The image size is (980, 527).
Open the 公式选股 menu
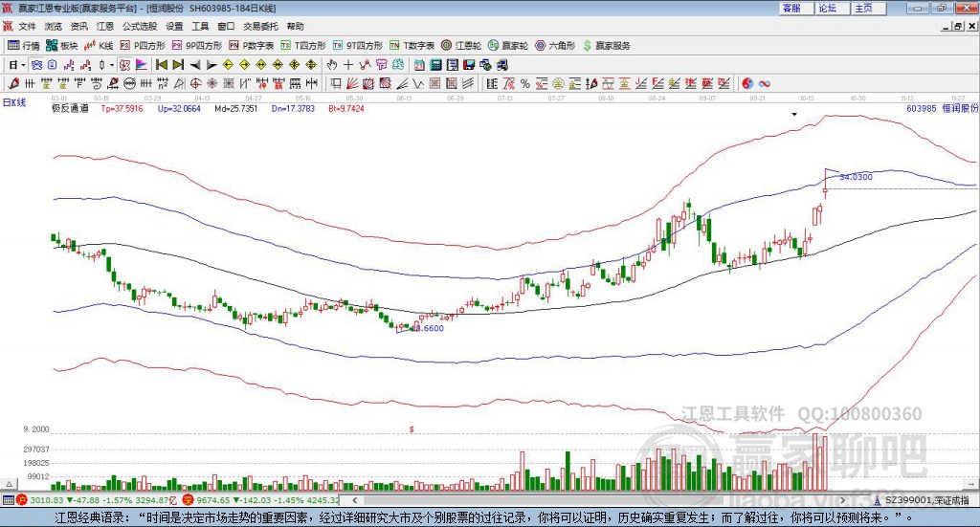[x=140, y=26]
